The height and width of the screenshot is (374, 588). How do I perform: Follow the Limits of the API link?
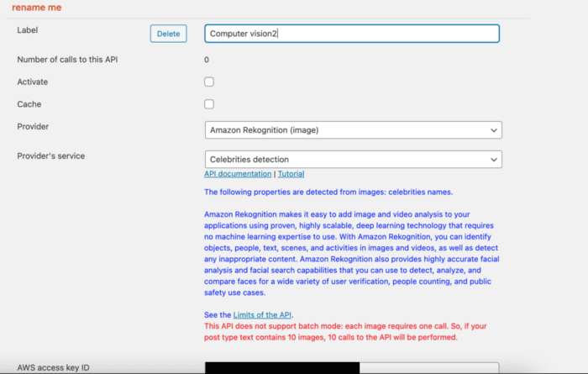click(262, 314)
